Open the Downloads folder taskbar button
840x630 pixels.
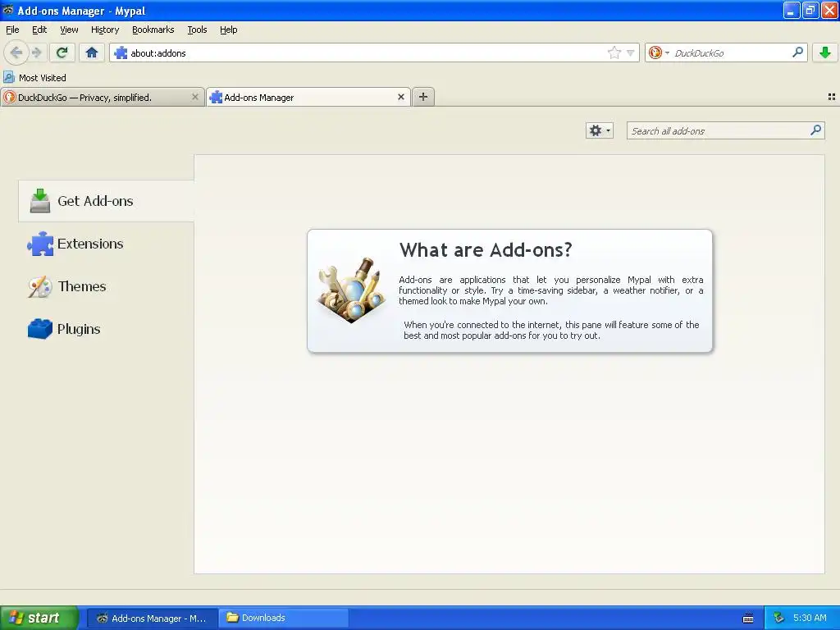[283, 619]
